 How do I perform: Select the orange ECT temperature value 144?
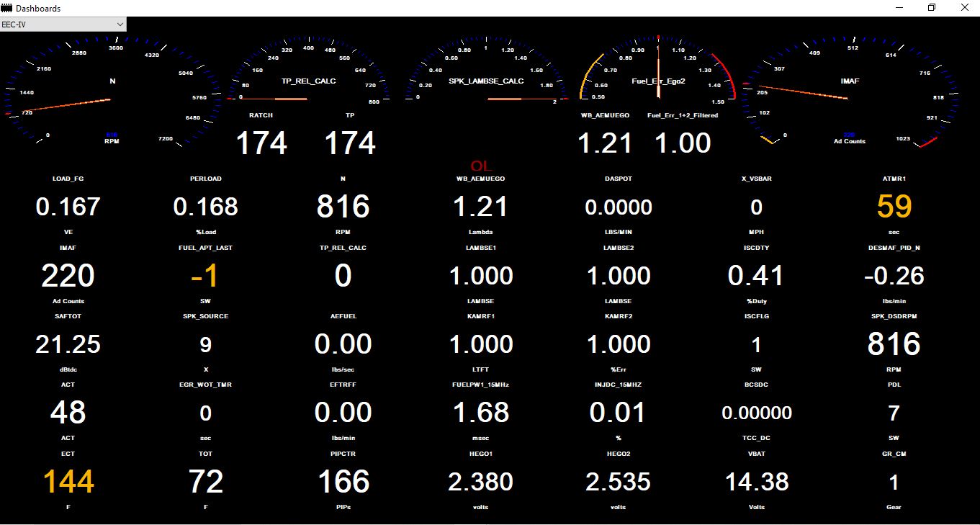[68, 482]
